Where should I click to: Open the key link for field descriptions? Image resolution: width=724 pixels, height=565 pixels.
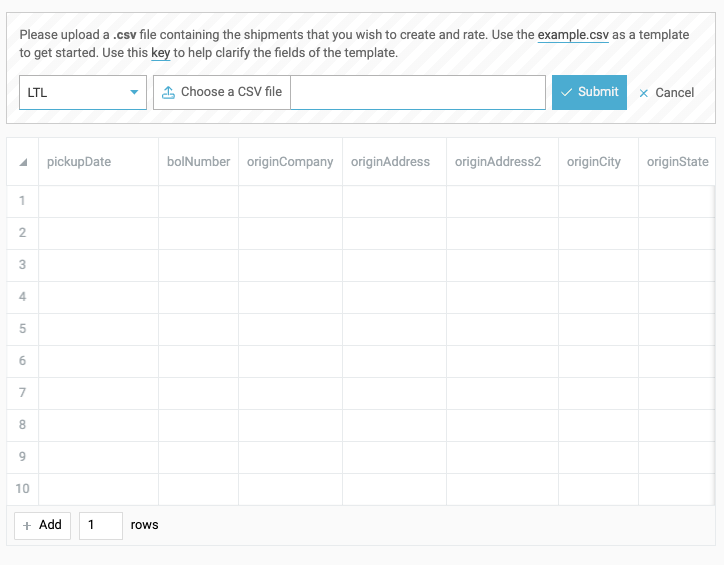point(160,53)
